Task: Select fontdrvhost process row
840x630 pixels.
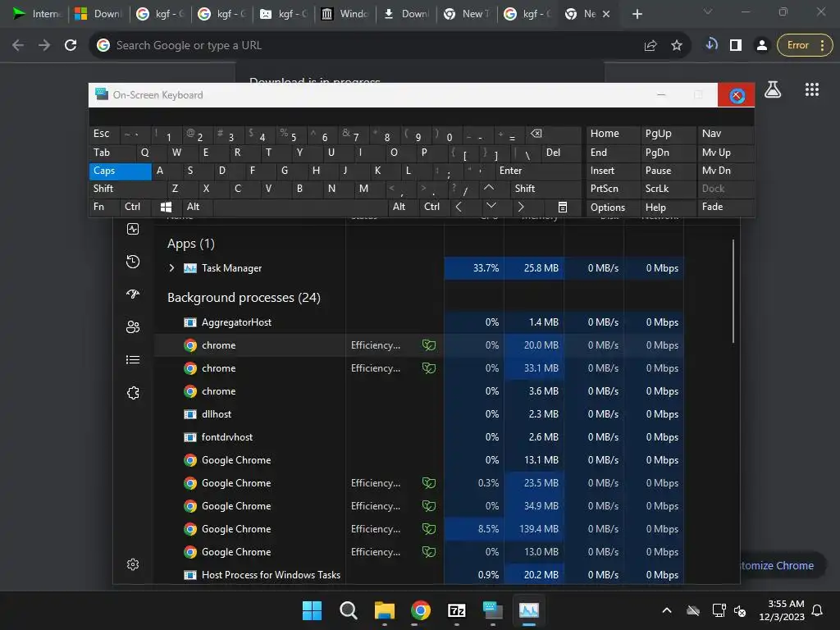Action: click(x=418, y=437)
